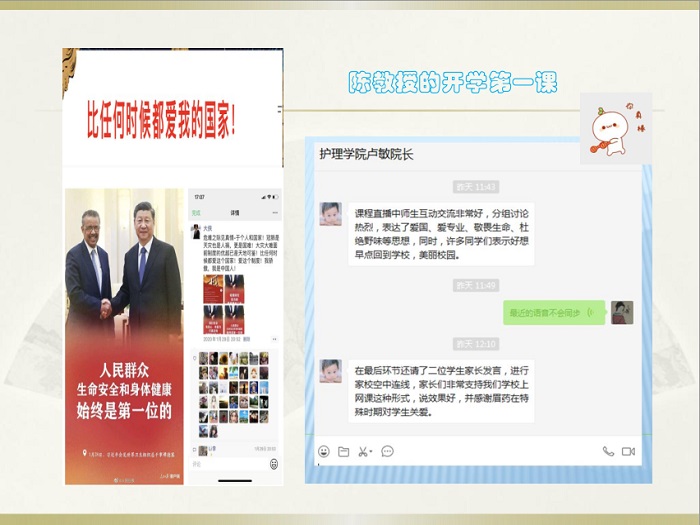Start a voice call with phone icon
700x525 pixels.
tap(608, 451)
